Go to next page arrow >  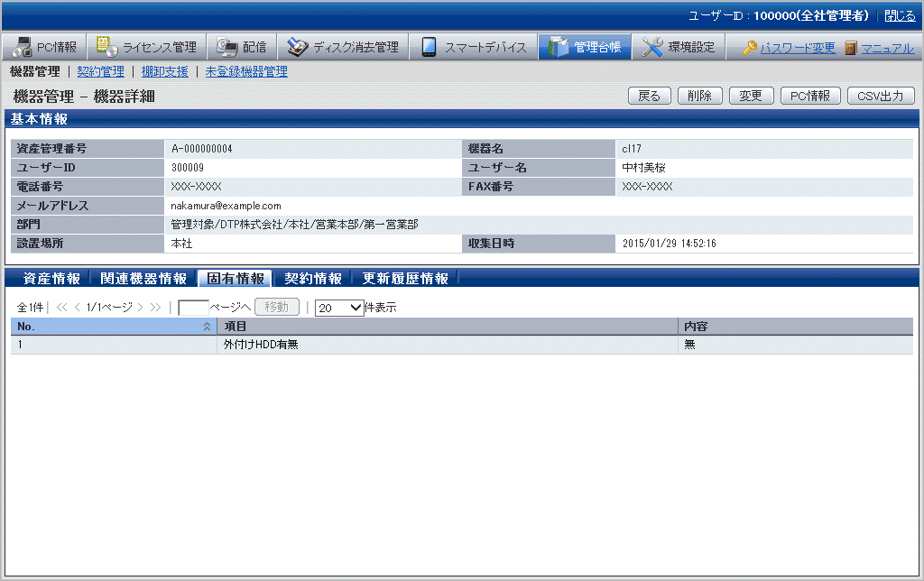[140, 307]
